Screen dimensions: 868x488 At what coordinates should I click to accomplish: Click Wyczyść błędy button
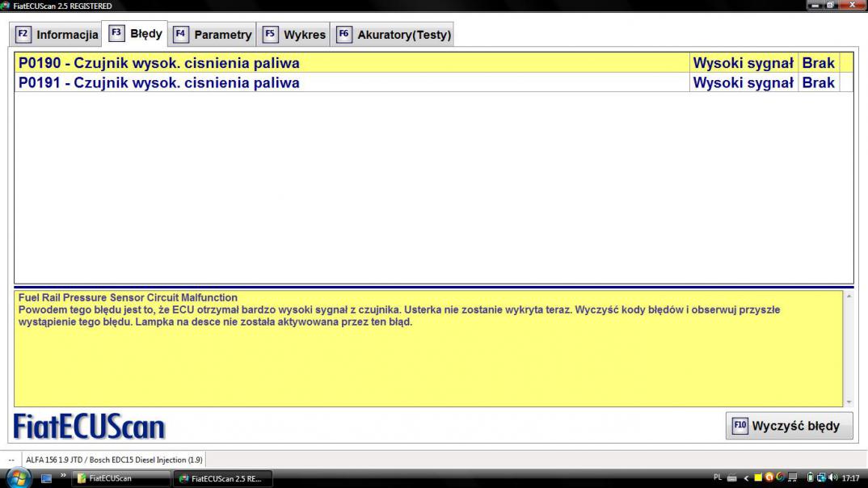click(x=790, y=426)
